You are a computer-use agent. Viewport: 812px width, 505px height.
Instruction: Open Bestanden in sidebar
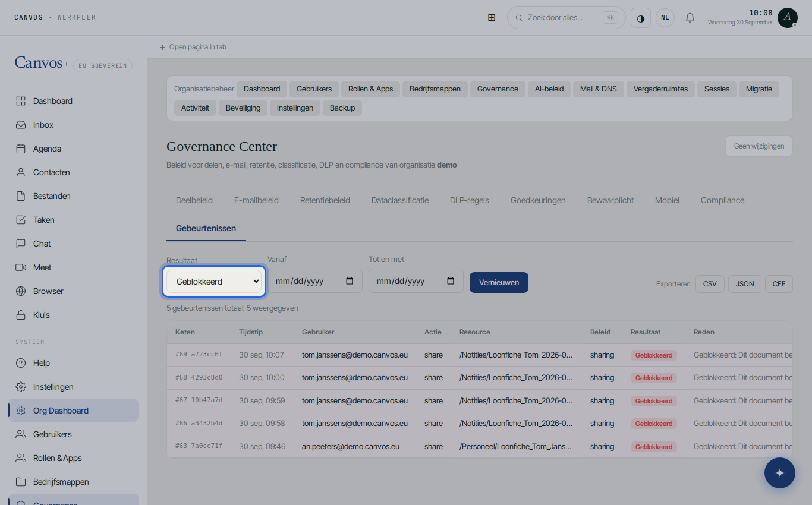point(74,196)
